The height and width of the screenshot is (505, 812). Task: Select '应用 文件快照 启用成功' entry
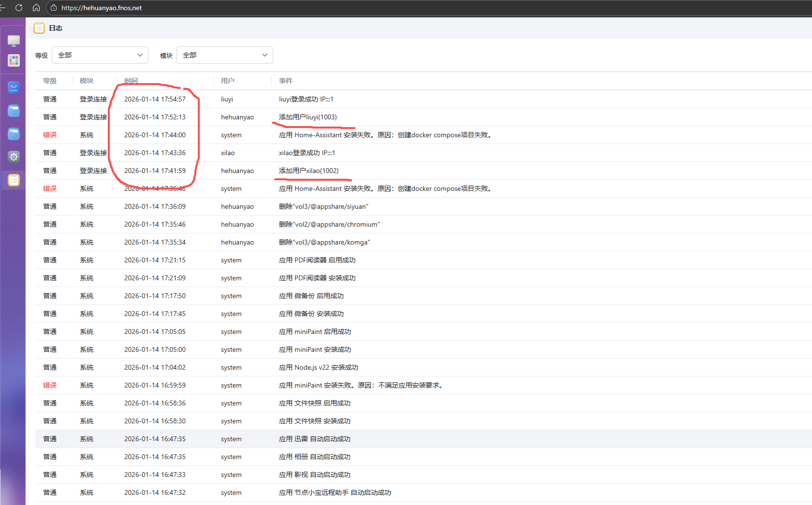tap(315, 403)
